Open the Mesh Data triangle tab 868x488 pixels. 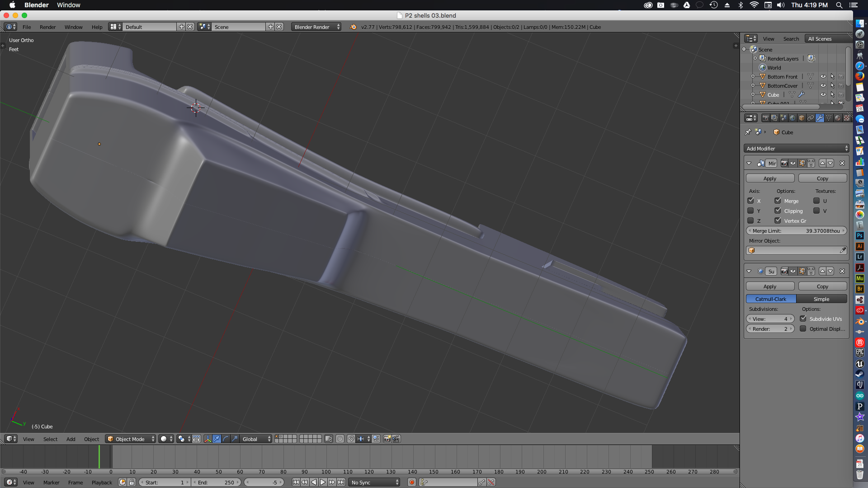tap(829, 118)
